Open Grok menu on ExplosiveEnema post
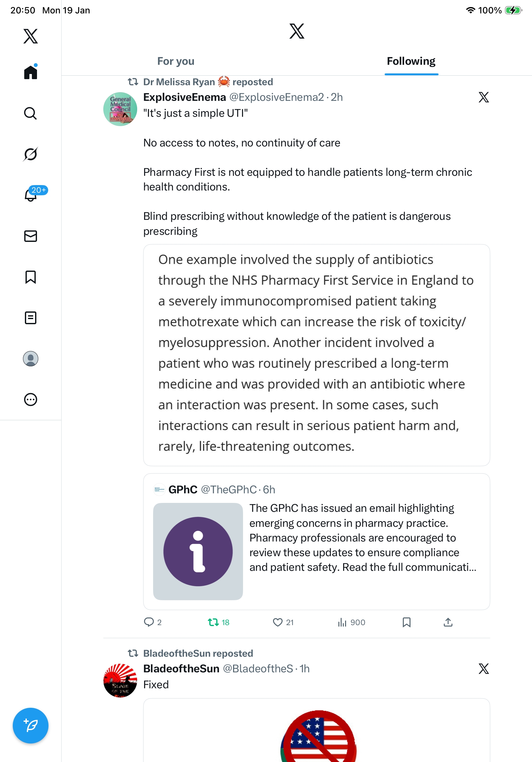This screenshot has height=762, width=532. pyautogui.click(x=484, y=97)
